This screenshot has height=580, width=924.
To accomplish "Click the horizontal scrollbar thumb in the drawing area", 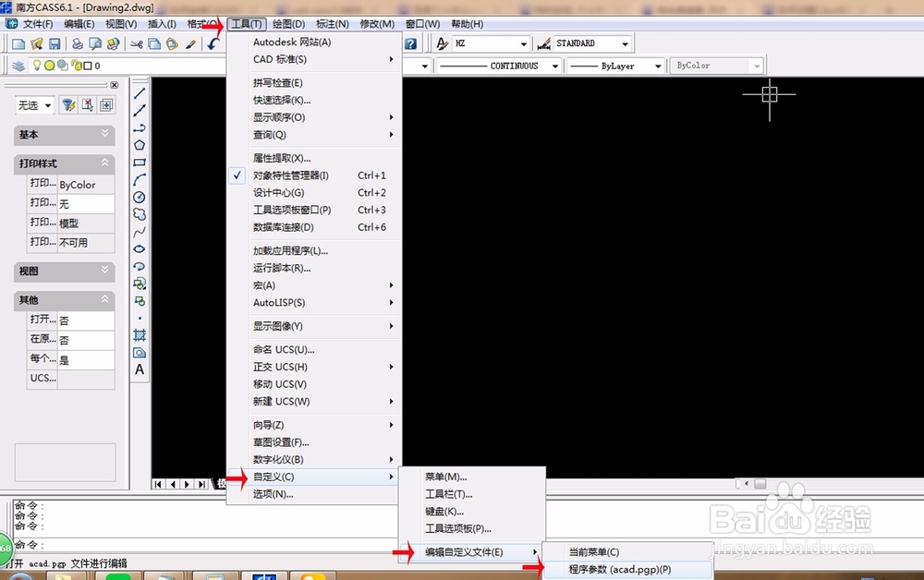I will [x=760, y=483].
